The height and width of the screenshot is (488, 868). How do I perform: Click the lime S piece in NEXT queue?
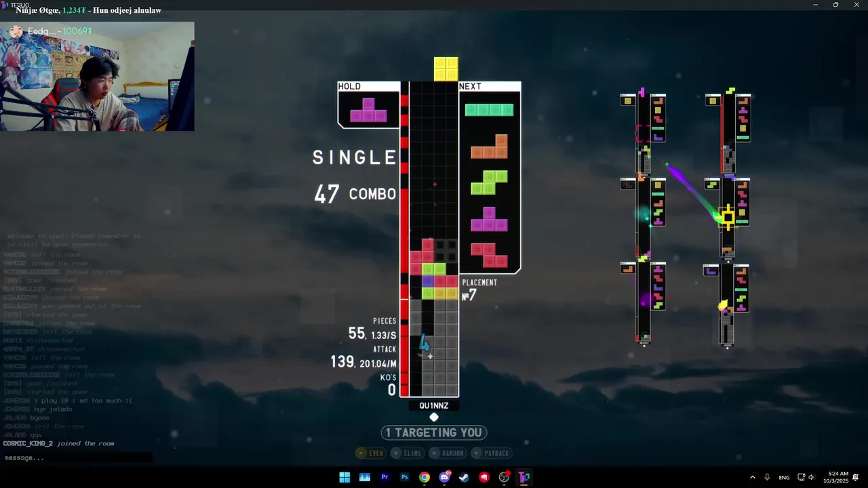(x=490, y=182)
